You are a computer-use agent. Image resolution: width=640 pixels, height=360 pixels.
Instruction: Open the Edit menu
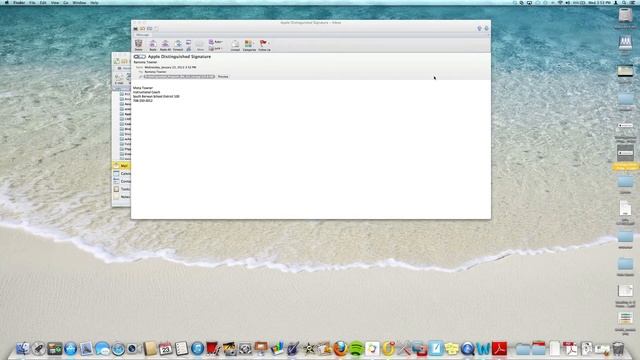(43, 2)
